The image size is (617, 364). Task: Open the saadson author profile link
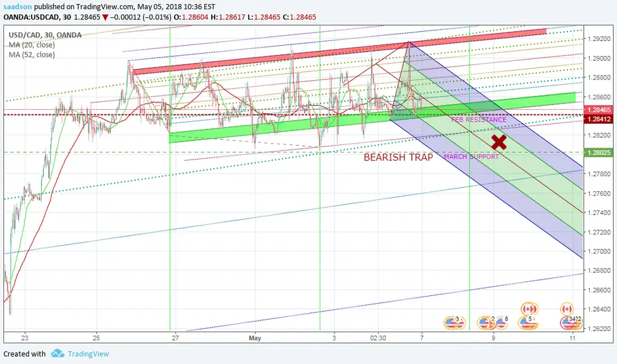point(18,7)
